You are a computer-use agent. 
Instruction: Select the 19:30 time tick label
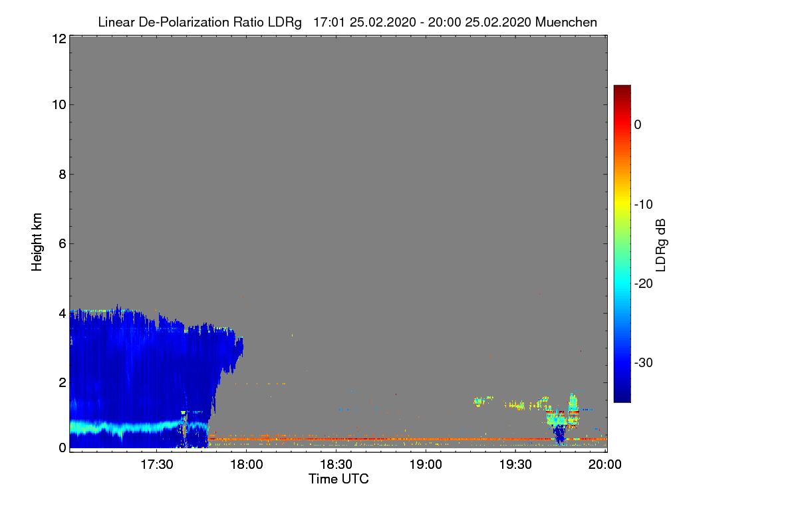pos(515,465)
